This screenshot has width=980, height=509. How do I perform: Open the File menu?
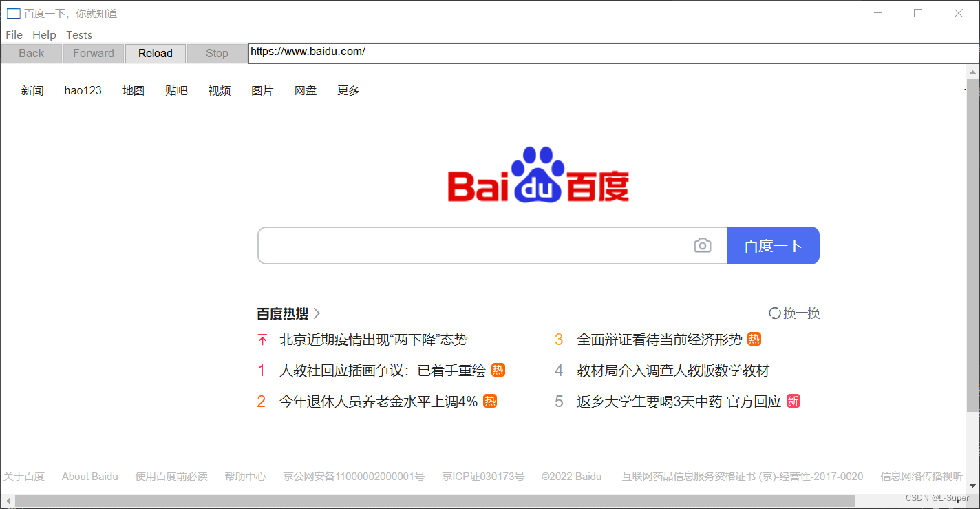(x=14, y=34)
